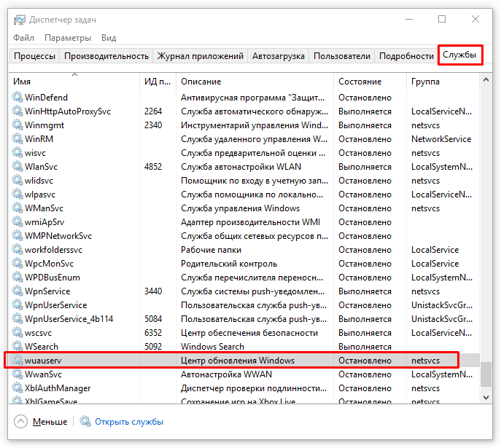
Task: Open the Автозагрузка tab
Action: pos(278,56)
